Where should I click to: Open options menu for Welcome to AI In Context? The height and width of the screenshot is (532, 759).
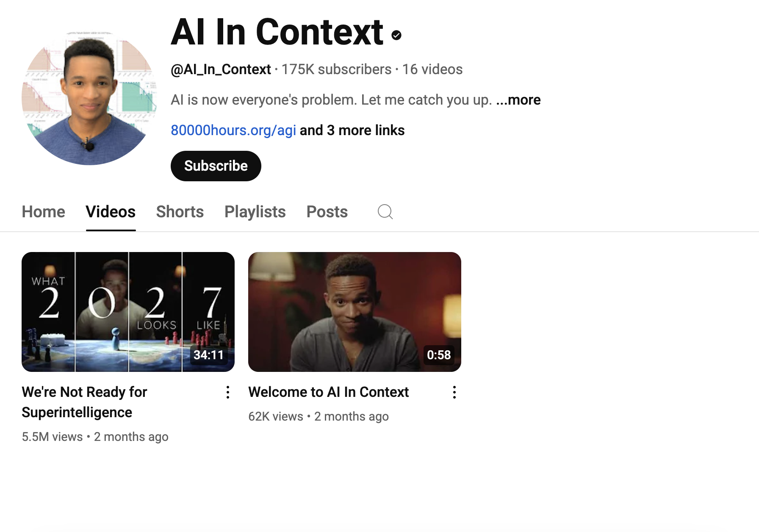click(454, 392)
